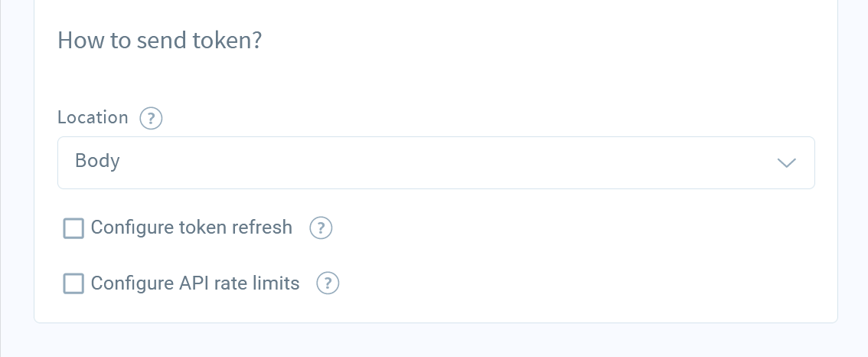This screenshot has width=868, height=357.
Task: Show info about token refresh configuration
Action: coord(321,228)
